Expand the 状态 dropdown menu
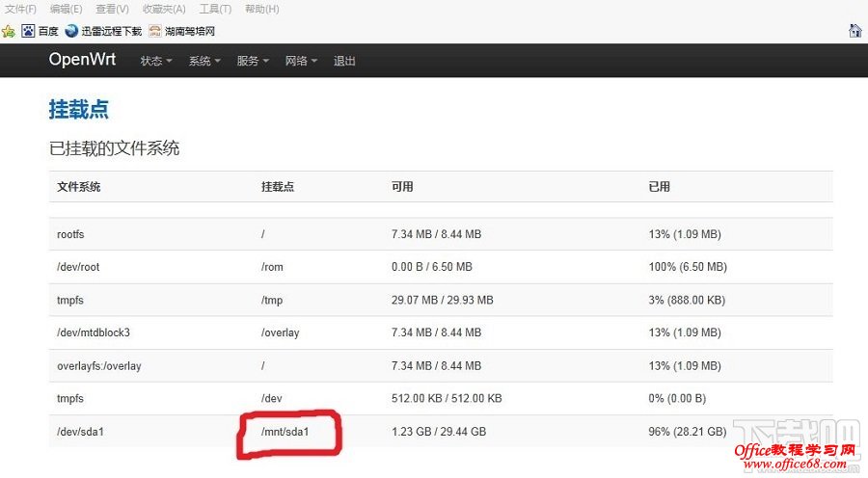The width and height of the screenshot is (868, 478). coord(156,61)
